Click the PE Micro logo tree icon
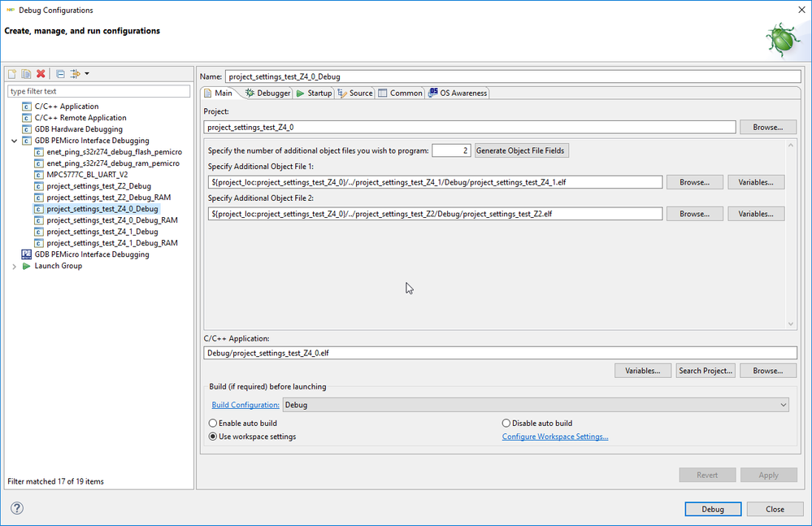Viewport: 812px width, 526px height. coord(26,254)
